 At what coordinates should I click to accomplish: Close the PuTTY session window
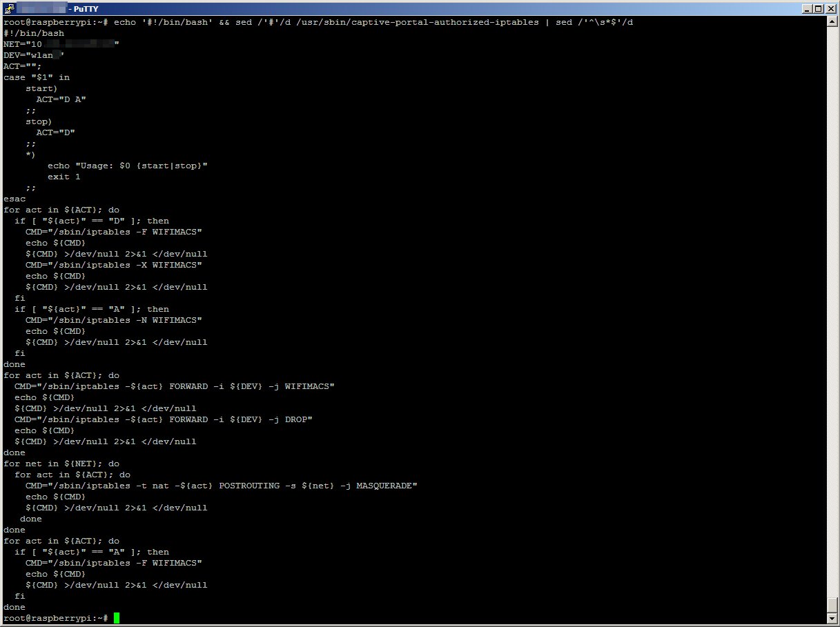pyautogui.click(x=830, y=8)
